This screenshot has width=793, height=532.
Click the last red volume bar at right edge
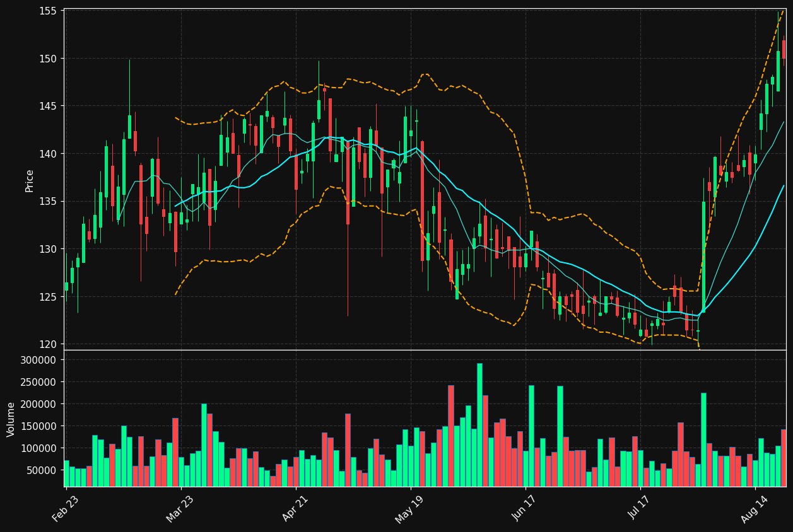pos(784,458)
